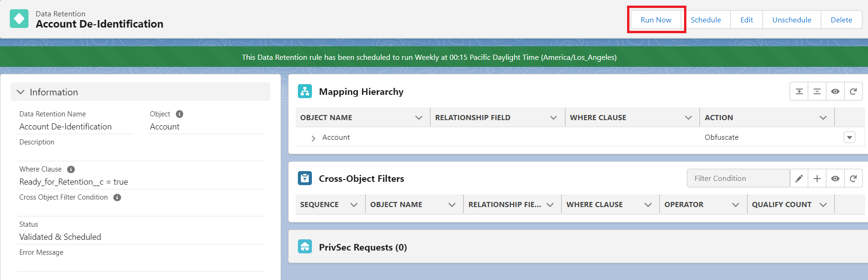The width and height of the screenshot is (868, 280).
Task: Open the Schedule option
Action: click(x=706, y=20)
